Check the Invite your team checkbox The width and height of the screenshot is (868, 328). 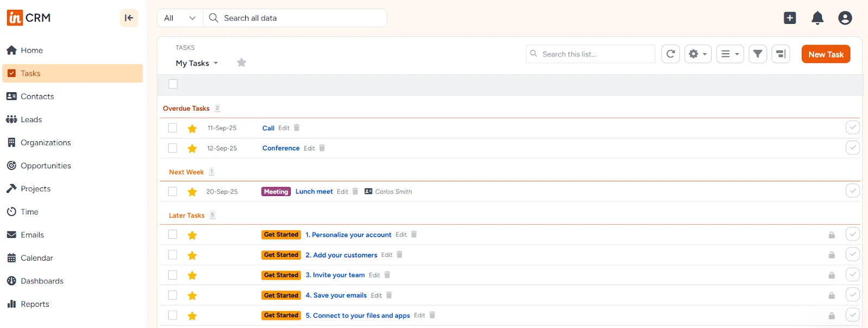[x=173, y=275]
